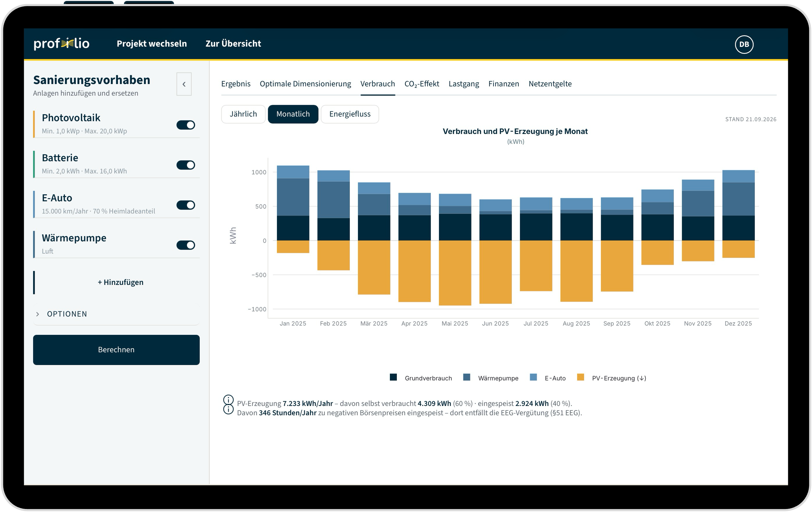Open the Batterie entry title
This screenshot has width=812, height=512.
point(60,158)
